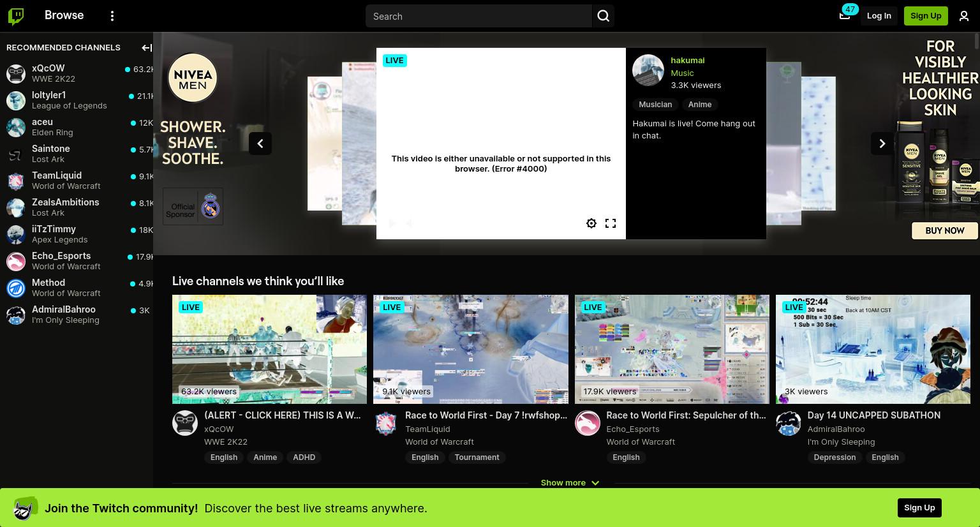This screenshot has width=980, height=527.
Task: Click hakumai's avatar in featured stream
Action: pyautogui.click(x=648, y=70)
